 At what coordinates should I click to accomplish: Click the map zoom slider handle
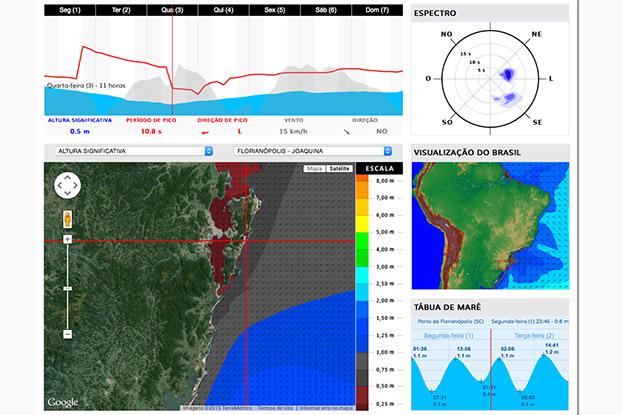pos(67,288)
